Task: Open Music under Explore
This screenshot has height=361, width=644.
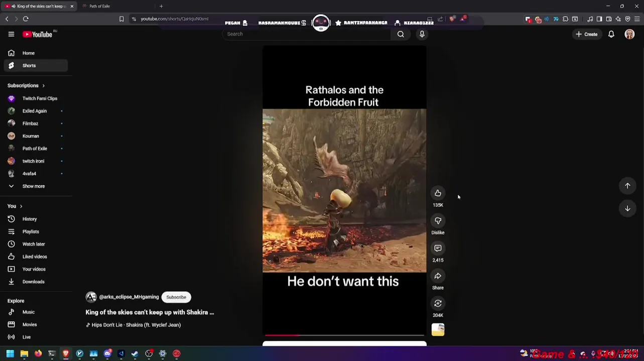Action: tap(36, 312)
